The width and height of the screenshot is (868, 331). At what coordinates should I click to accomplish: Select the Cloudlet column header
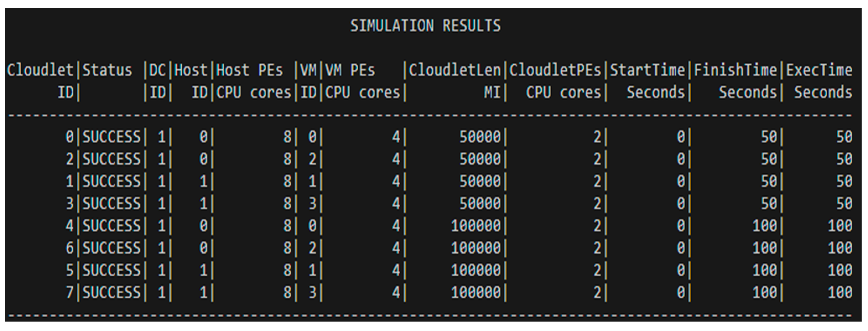(40, 71)
